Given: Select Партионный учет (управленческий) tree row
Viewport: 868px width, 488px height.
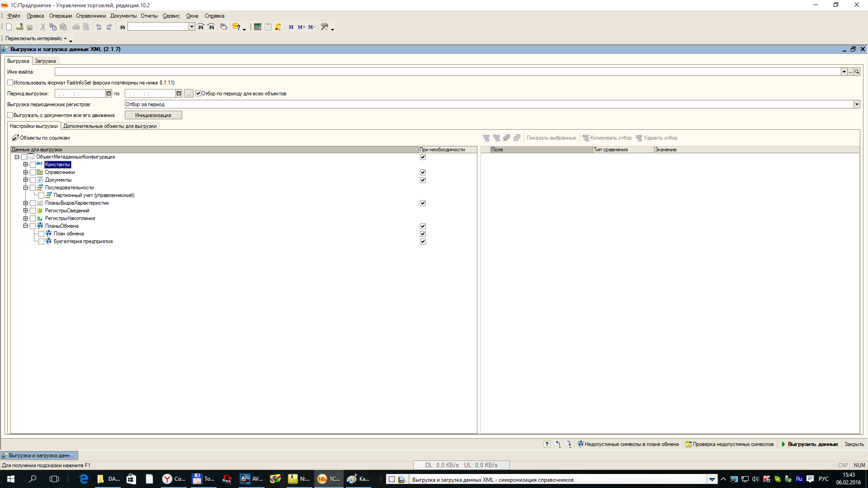Looking at the screenshot, I should (94, 195).
